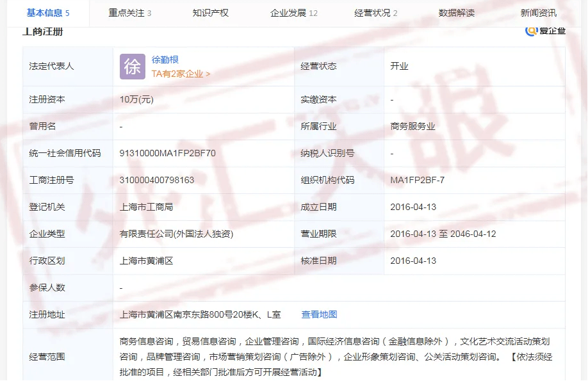Image resolution: width=588 pixels, height=381 pixels.
Task: Select the 知识产权 tab
Action: (210, 13)
